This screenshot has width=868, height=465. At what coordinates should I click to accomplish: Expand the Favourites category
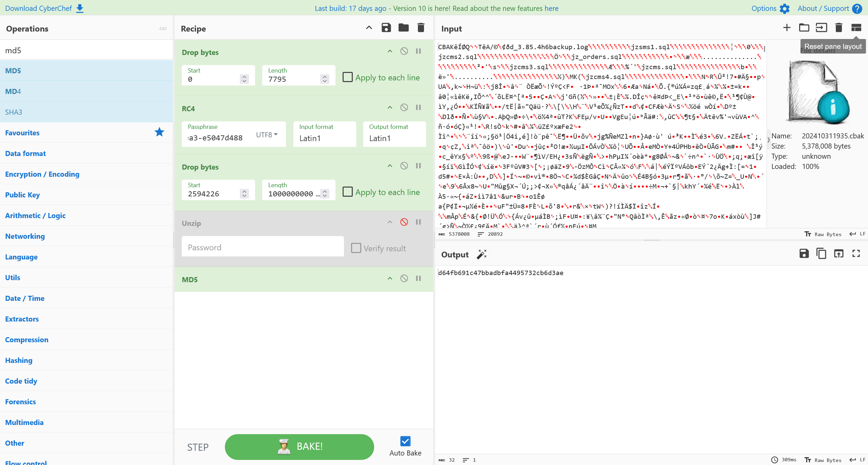tap(86, 133)
